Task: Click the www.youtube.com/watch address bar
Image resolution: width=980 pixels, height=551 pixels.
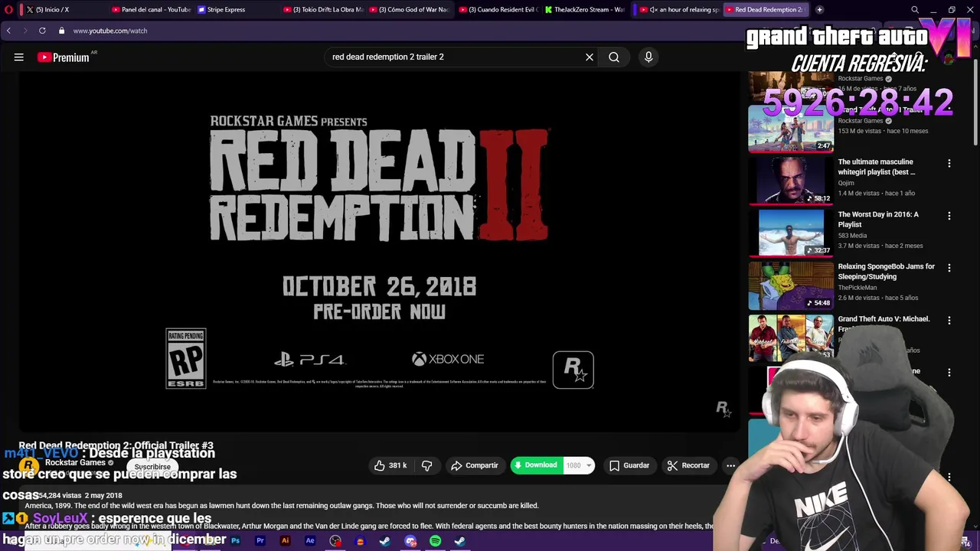Action: [x=110, y=31]
